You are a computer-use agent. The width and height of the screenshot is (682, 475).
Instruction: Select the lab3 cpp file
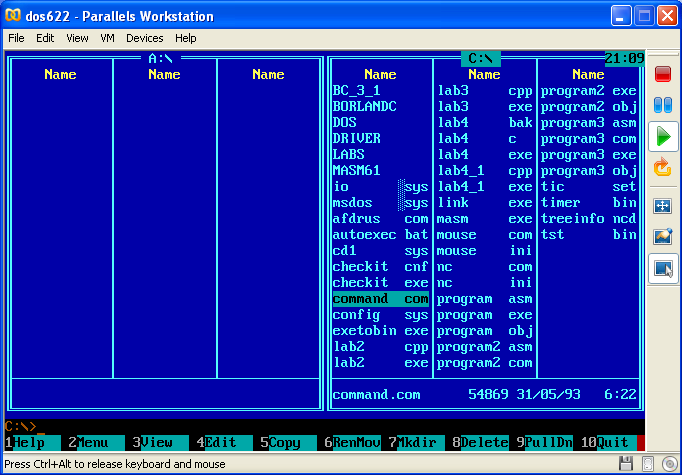(485, 90)
